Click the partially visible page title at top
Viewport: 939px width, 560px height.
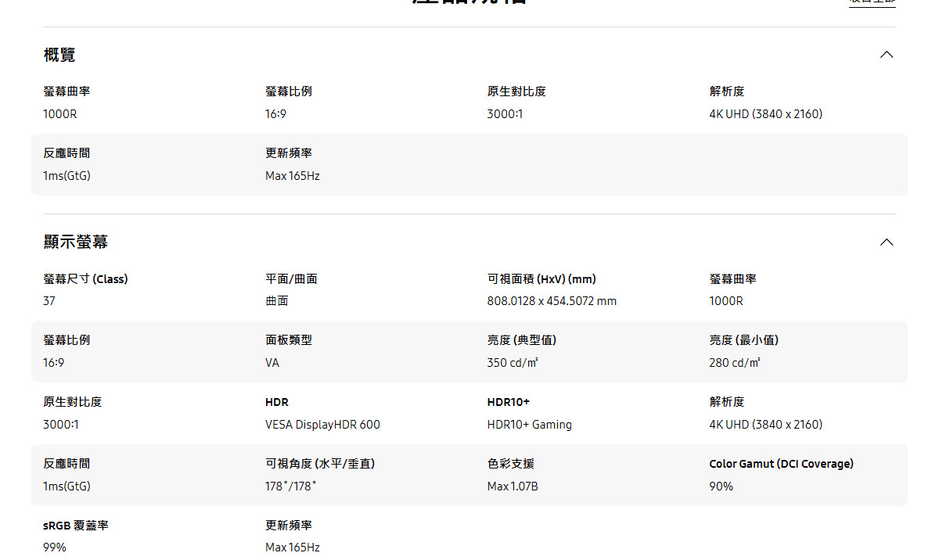point(469,2)
